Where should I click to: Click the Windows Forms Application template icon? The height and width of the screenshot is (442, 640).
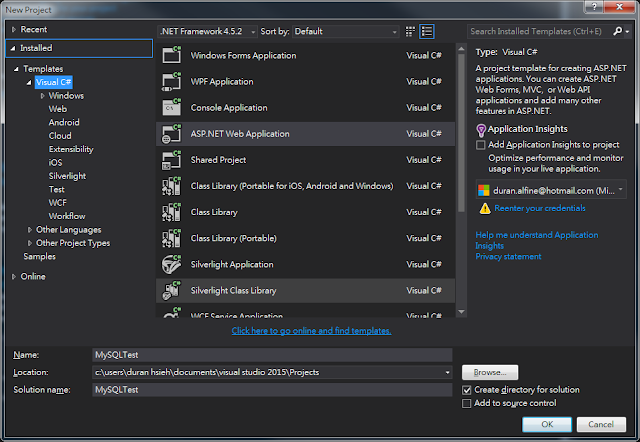pos(171,55)
